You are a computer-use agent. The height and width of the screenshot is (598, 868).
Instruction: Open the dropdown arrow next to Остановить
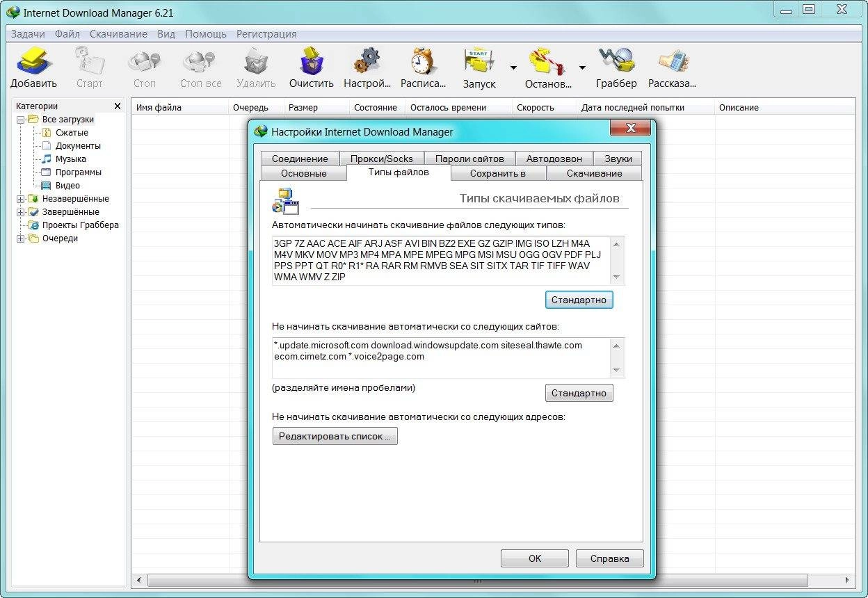point(582,68)
